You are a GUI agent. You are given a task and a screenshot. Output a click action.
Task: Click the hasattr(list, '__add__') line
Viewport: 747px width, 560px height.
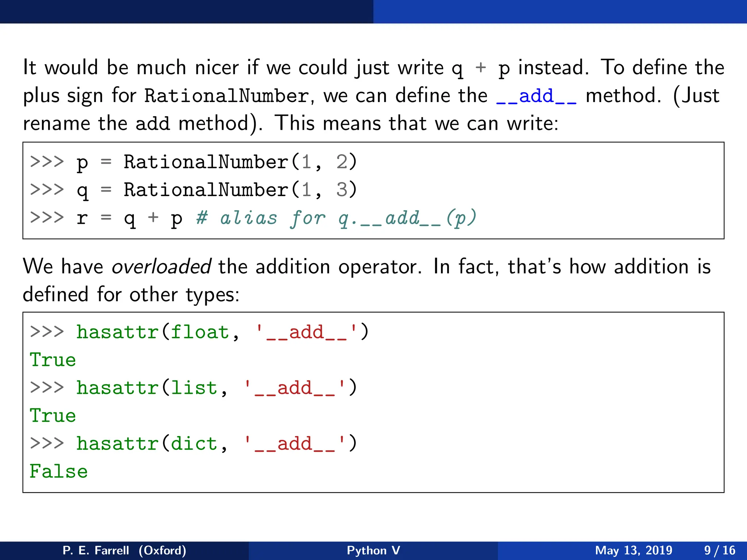(193, 388)
